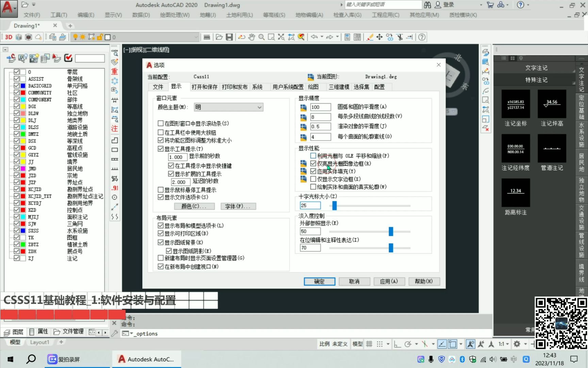Toggle visibility checkbox for DGX layer
Screen dimensions: 588x368
[x=17, y=106]
